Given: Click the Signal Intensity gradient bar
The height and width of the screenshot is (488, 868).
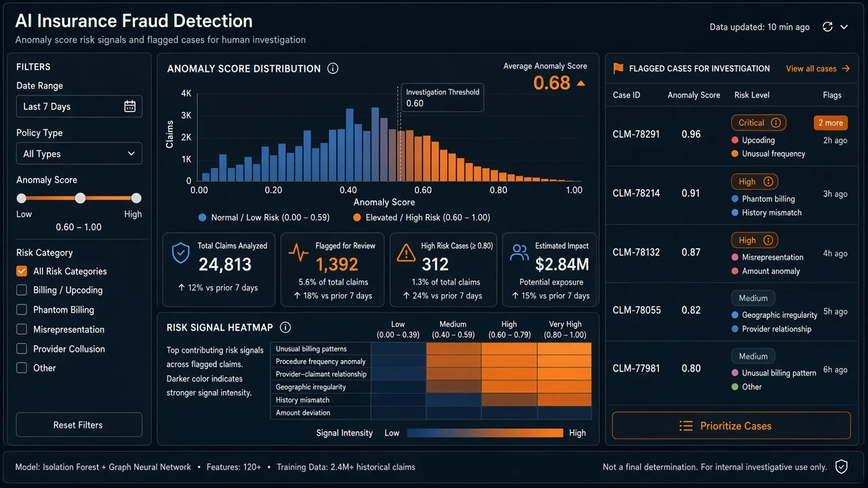Looking at the screenshot, I should pyautogui.click(x=486, y=433).
